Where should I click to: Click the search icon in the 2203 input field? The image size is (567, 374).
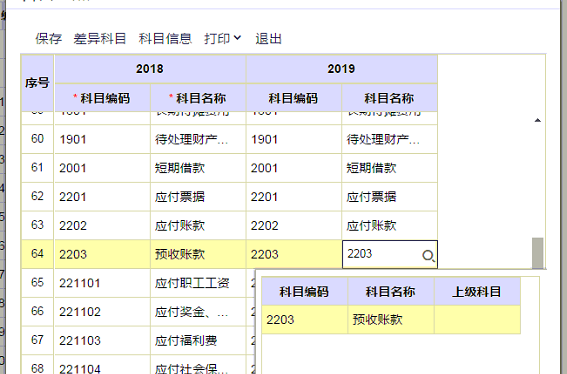pos(428,256)
